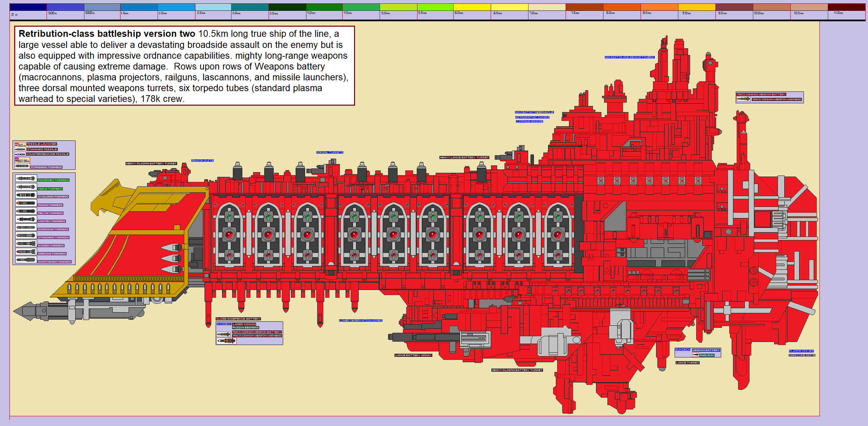Image resolution: width=868 pixels, height=426 pixels.
Task: Click the Command Bridge label
Action: (x=530, y=122)
